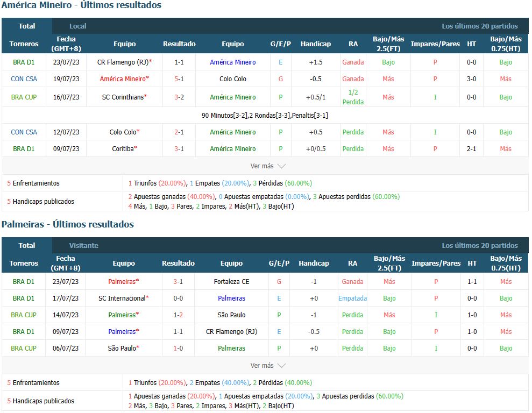Click the Palmeiras - Últimos resultados heading

[x=68, y=224]
